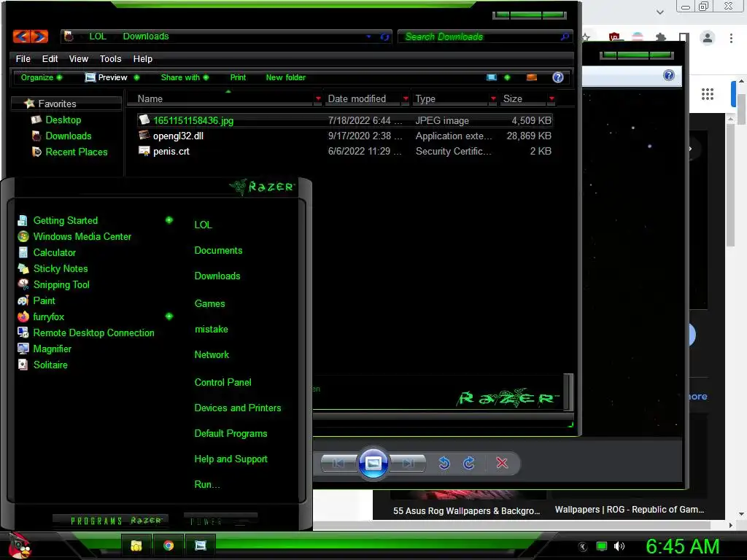This screenshot has height=560, width=747.
Task: Open the Explorer help question mark icon
Action: [x=558, y=77]
